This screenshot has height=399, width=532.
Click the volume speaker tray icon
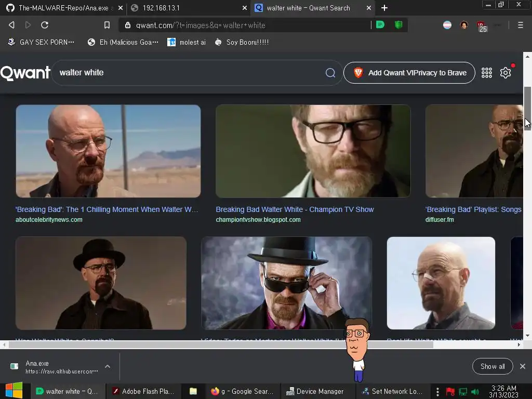point(475,392)
